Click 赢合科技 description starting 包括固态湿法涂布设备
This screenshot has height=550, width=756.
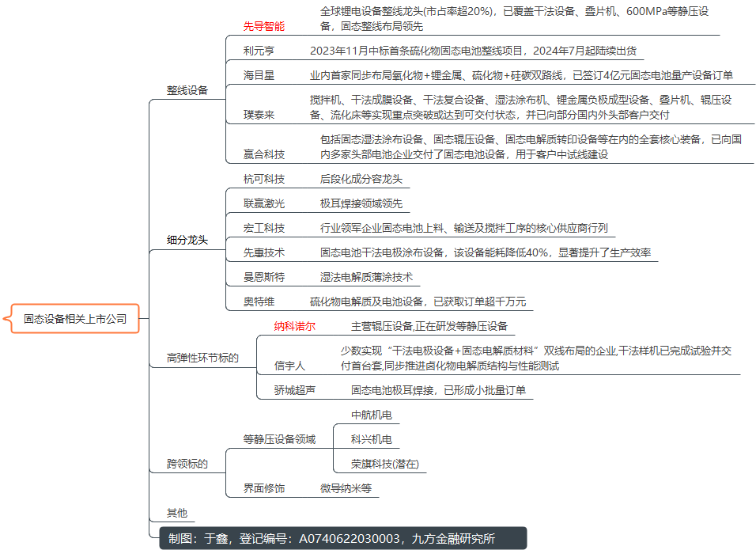tap(531, 146)
